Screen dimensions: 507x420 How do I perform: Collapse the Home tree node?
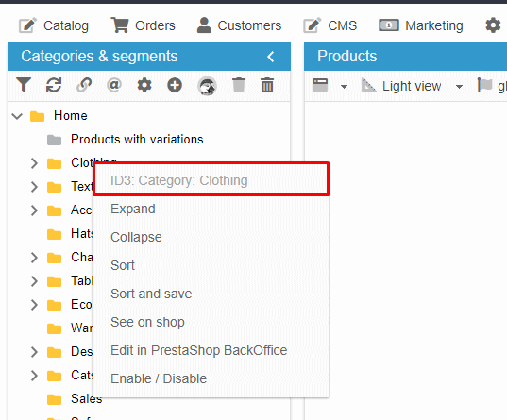click(x=17, y=116)
